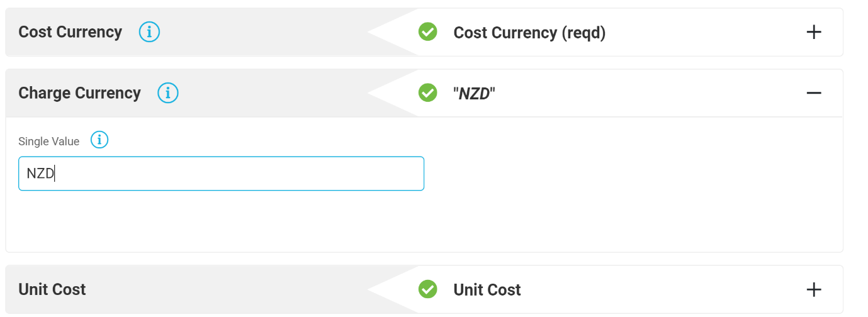The height and width of the screenshot is (317, 868).
Task: Click the arrow notch in Charge Currency header
Action: pos(393,93)
